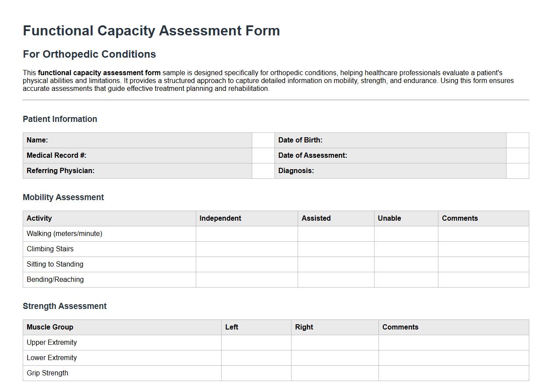Click the Left cell for Grip Strength
This screenshot has height=392, width=552.
[256, 373]
